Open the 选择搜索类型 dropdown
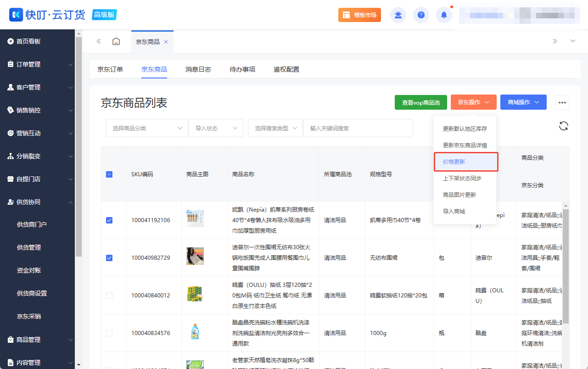 tap(275, 128)
